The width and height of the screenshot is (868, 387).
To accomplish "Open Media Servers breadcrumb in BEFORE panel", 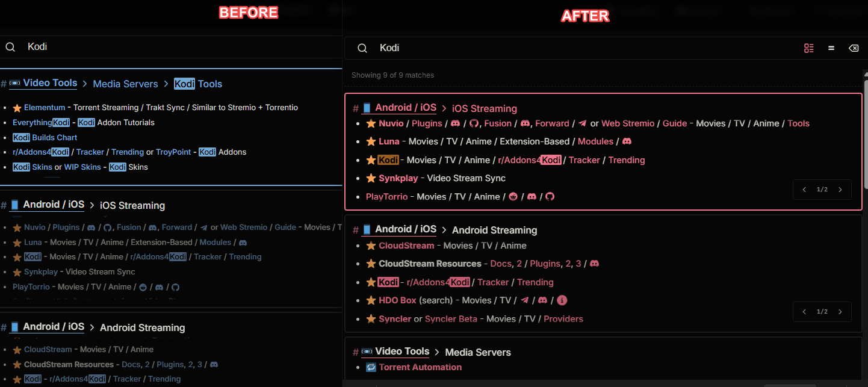I will tap(125, 84).
